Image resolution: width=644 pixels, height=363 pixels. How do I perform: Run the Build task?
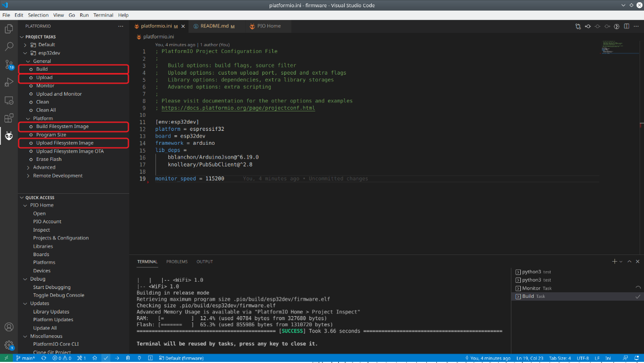[74, 70]
